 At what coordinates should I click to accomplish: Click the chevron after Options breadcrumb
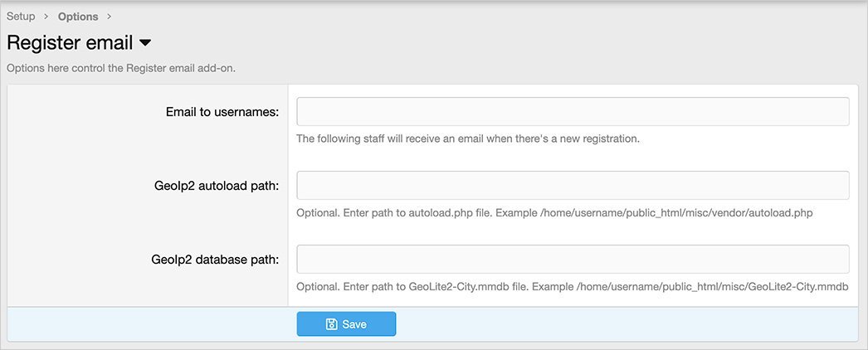click(x=109, y=17)
